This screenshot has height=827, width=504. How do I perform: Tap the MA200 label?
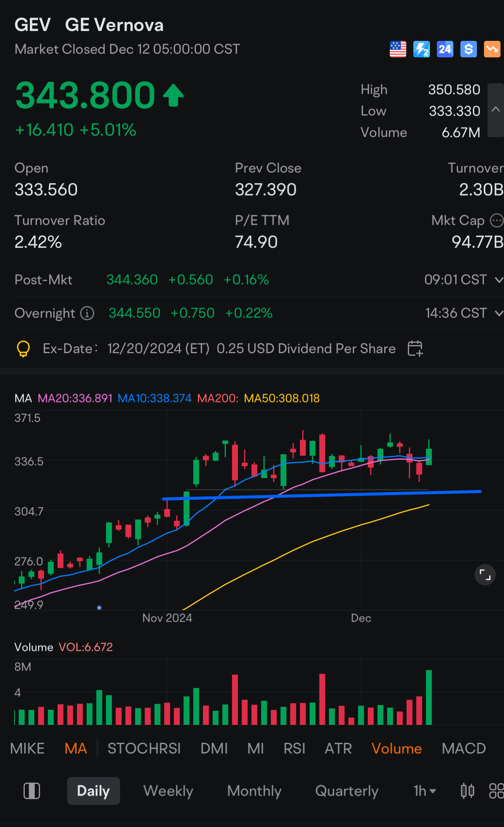pos(218,398)
